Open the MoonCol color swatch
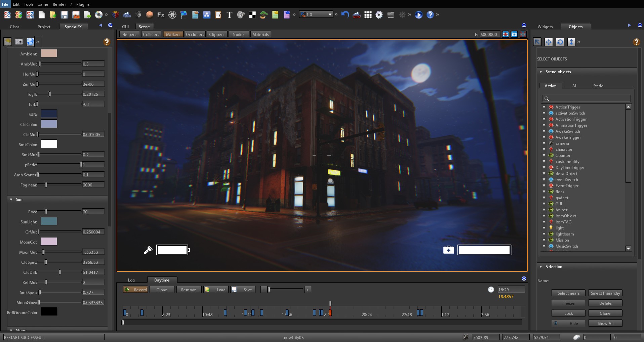The height and width of the screenshot is (342, 644). (x=49, y=242)
